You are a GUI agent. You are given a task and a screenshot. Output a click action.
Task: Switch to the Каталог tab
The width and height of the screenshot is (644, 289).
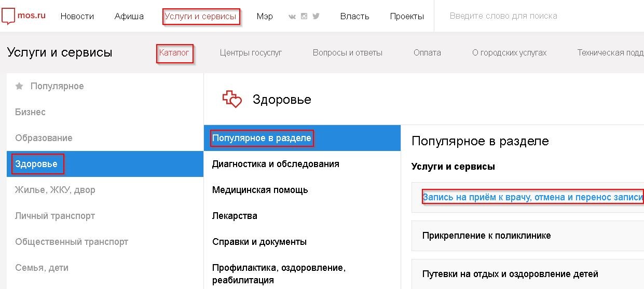(x=174, y=52)
